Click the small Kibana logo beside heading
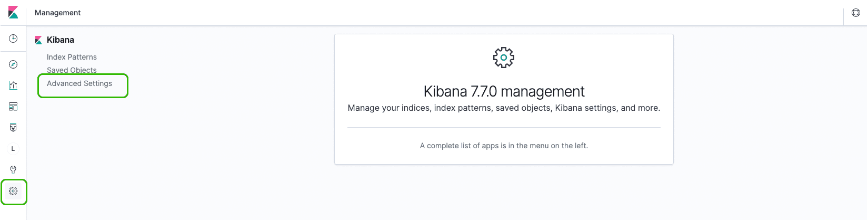This screenshot has width=868, height=220. (38, 40)
